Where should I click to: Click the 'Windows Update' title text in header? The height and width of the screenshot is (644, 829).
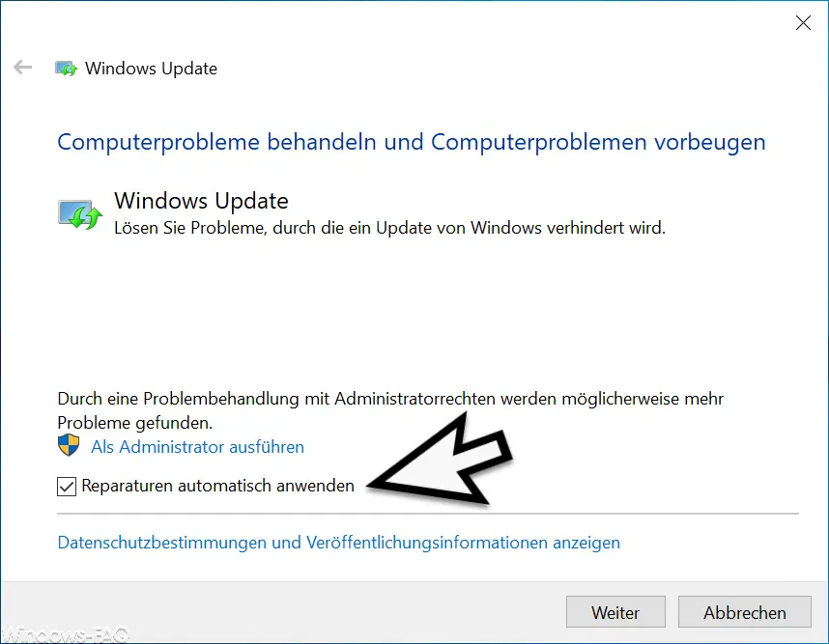[x=151, y=69]
